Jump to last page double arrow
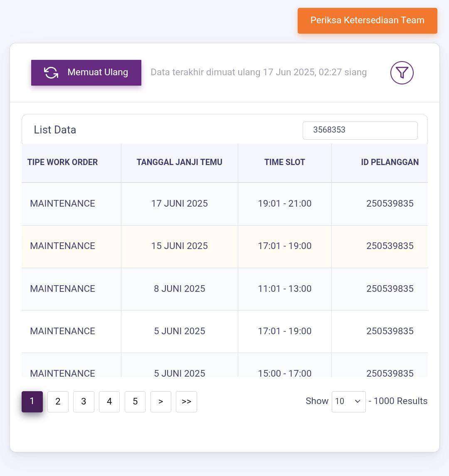 pos(186,402)
